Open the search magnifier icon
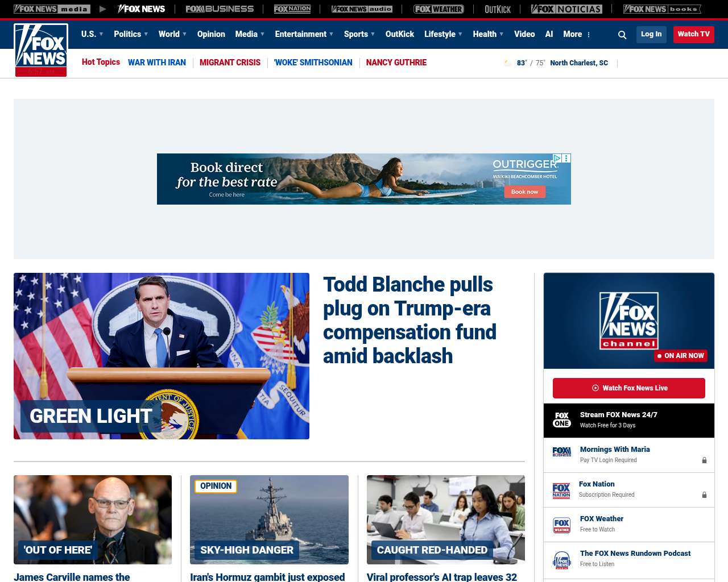 (622, 35)
